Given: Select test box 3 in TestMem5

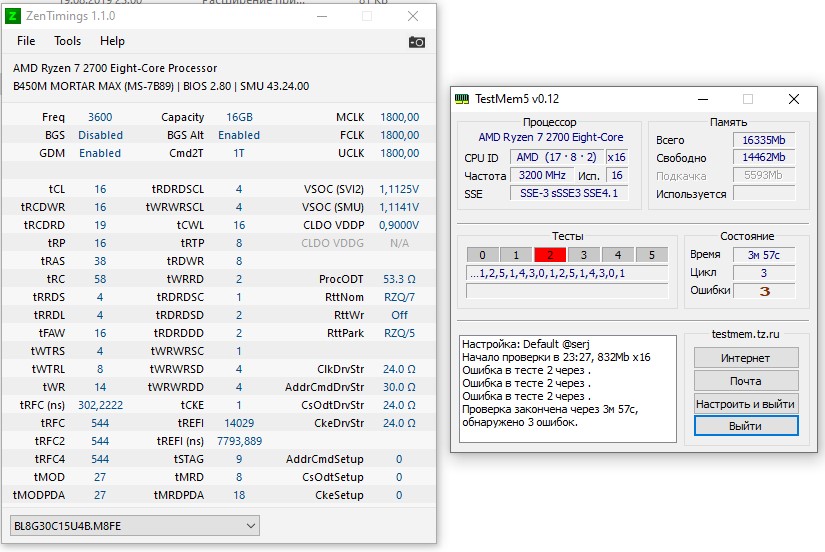Looking at the screenshot, I should click(x=583, y=255).
